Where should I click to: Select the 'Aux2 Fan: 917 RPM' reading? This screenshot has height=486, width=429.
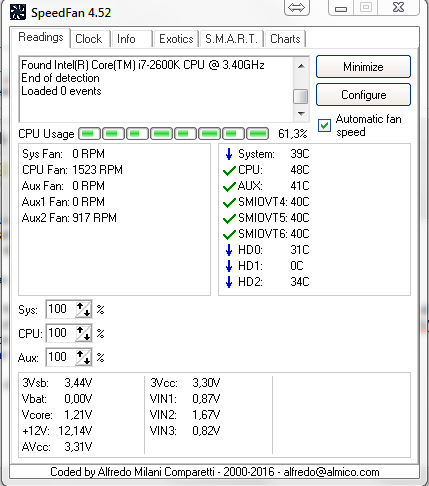click(x=69, y=218)
